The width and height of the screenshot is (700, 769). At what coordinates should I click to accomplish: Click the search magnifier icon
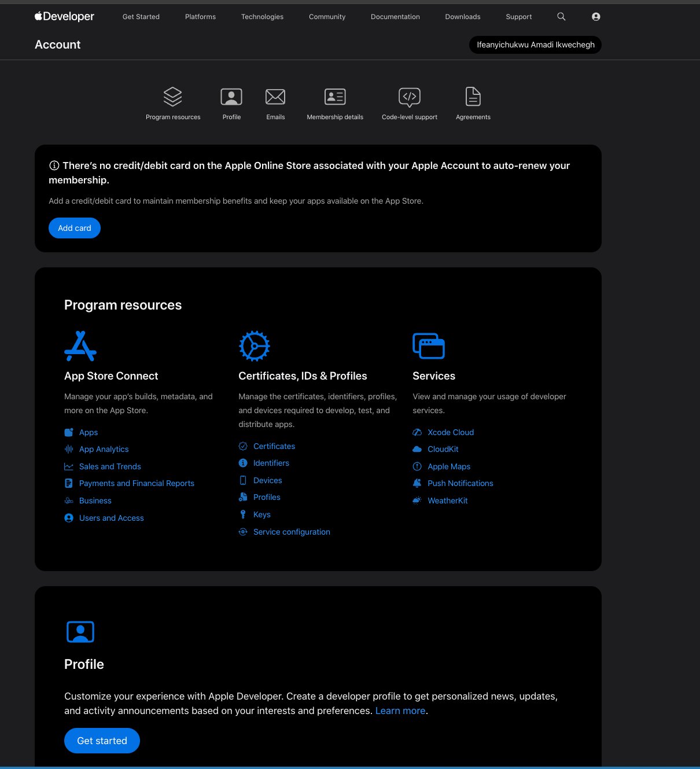tap(561, 16)
